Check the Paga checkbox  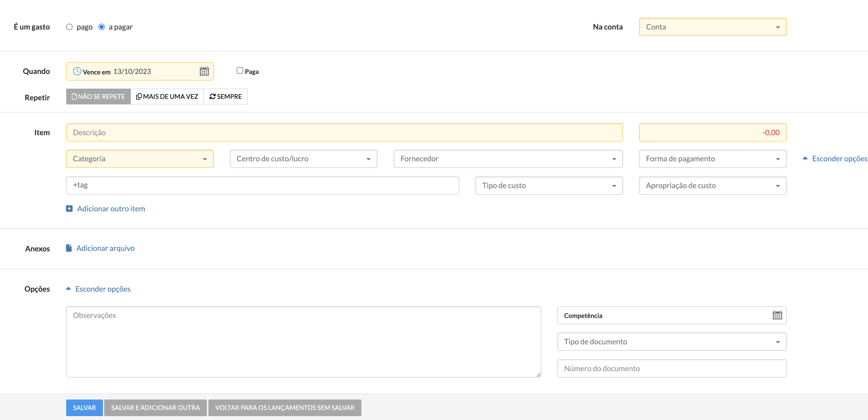[240, 71]
